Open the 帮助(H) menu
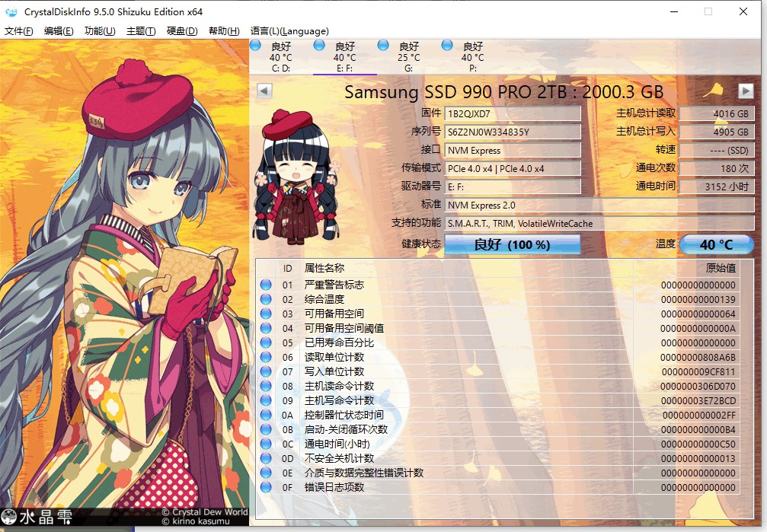The height and width of the screenshot is (532, 767). (224, 30)
